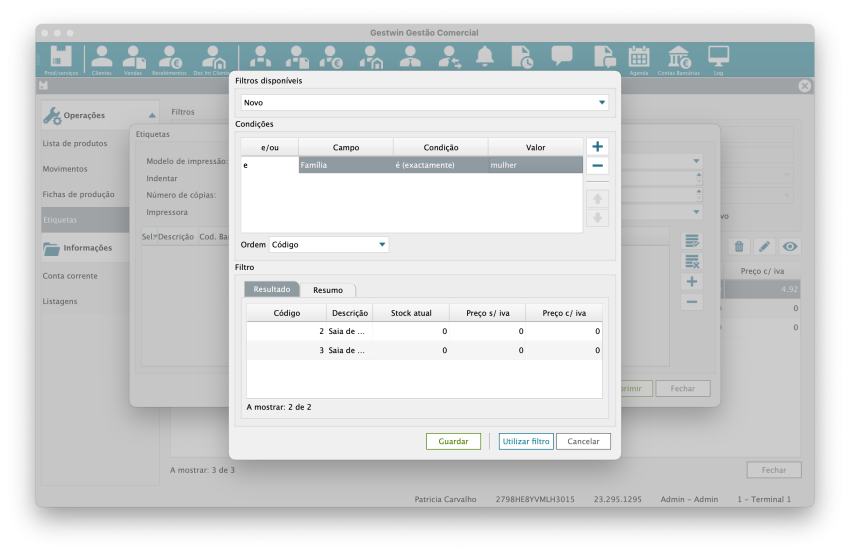Open the Agenda calendar icon
This screenshot has width=850, height=554.
pyautogui.click(x=638, y=58)
